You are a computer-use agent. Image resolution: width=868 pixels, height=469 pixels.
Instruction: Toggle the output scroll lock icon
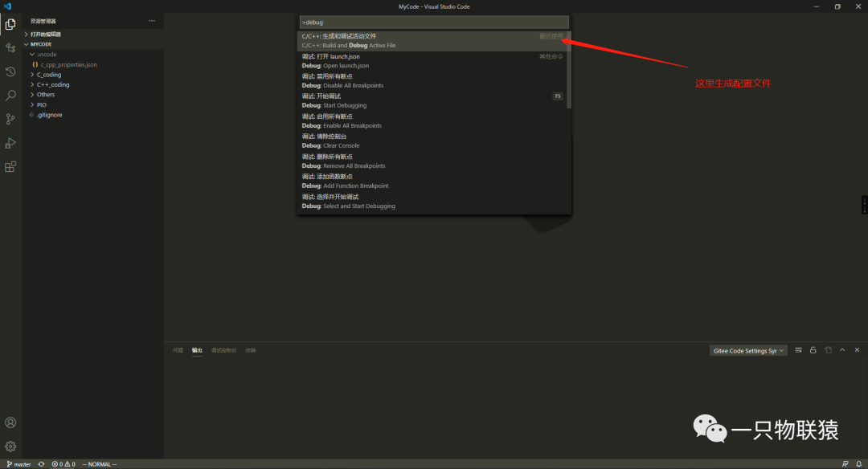(x=813, y=350)
